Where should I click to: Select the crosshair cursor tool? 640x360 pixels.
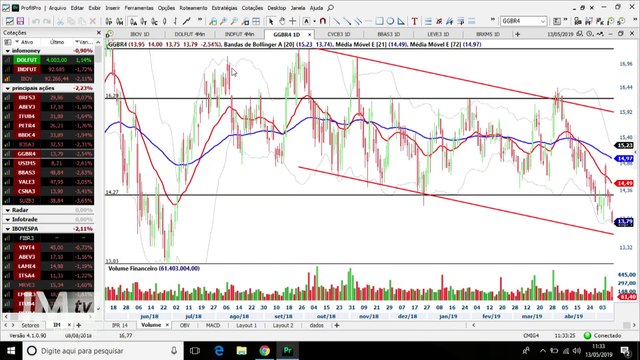[293, 21]
